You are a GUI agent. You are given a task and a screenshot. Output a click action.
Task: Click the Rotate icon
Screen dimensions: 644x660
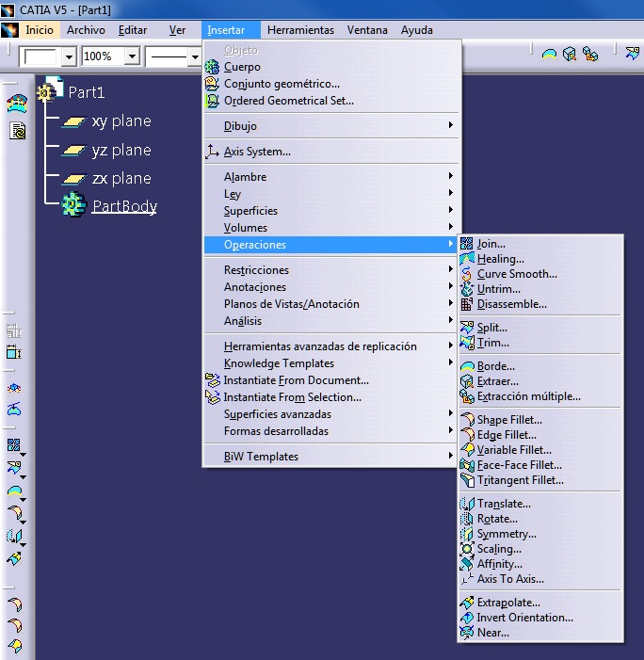coord(466,519)
